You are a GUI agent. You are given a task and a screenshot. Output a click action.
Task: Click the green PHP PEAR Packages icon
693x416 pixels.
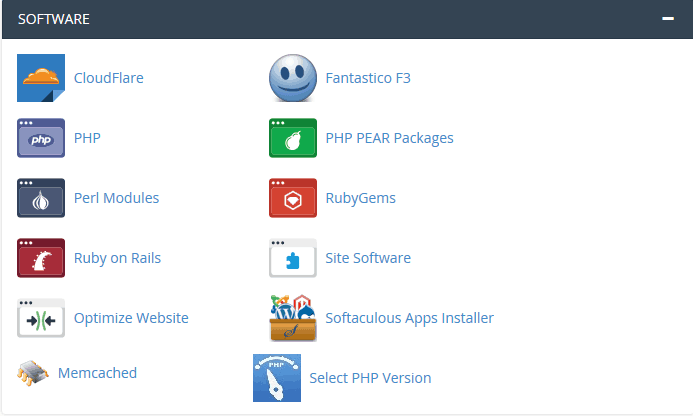pyautogui.click(x=293, y=138)
